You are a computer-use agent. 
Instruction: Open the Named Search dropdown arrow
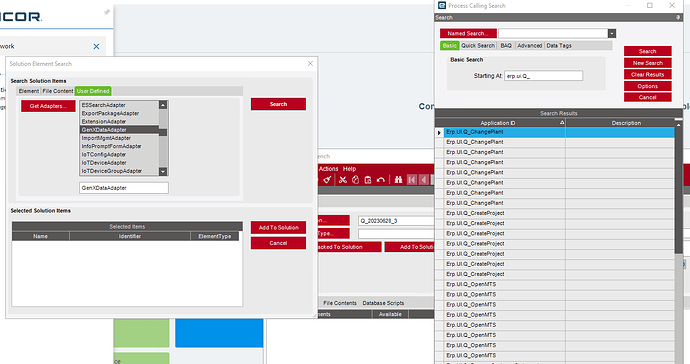pyautogui.click(x=612, y=33)
